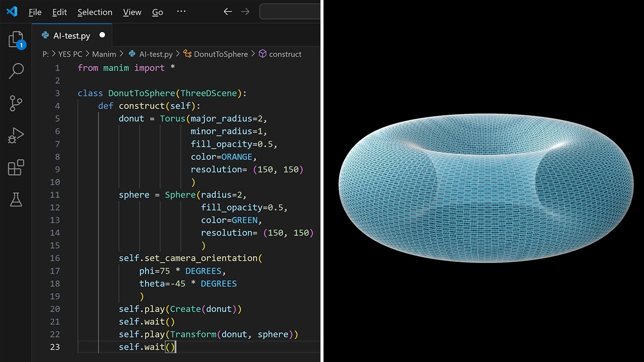Image resolution: width=644 pixels, height=362 pixels.
Task: Click the Manim breadcrumb folder
Action: coord(104,54)
